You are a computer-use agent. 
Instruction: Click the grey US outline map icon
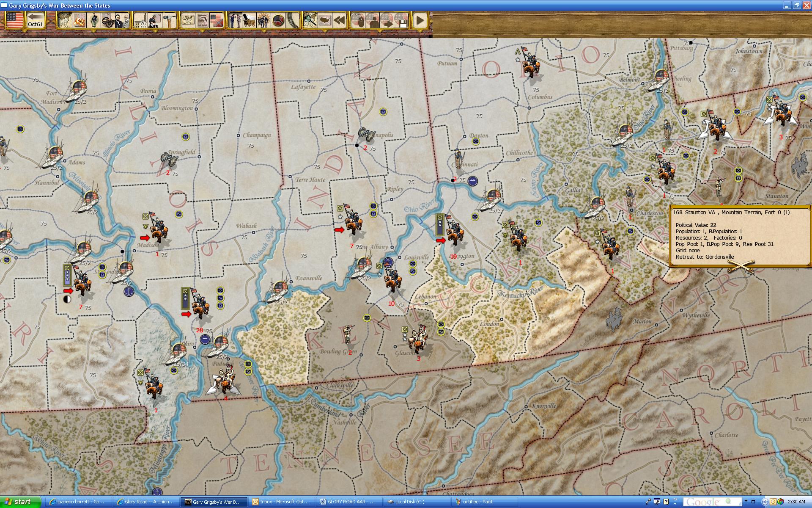tap(325, 20)
